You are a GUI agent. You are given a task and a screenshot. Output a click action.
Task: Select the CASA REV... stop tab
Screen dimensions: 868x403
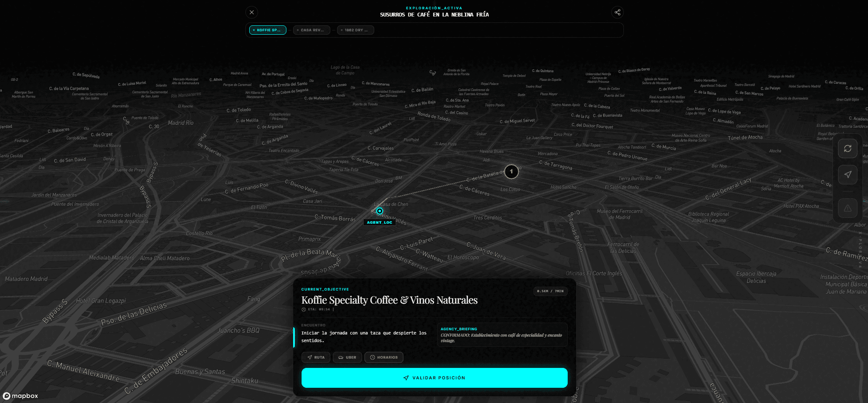pos(312,30)
